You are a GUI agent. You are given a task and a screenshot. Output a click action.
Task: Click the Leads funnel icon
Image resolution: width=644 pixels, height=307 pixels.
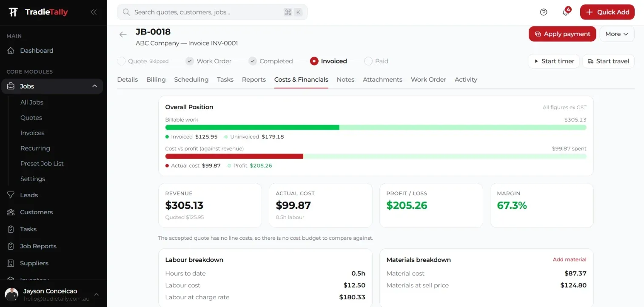tap(11, 195)
